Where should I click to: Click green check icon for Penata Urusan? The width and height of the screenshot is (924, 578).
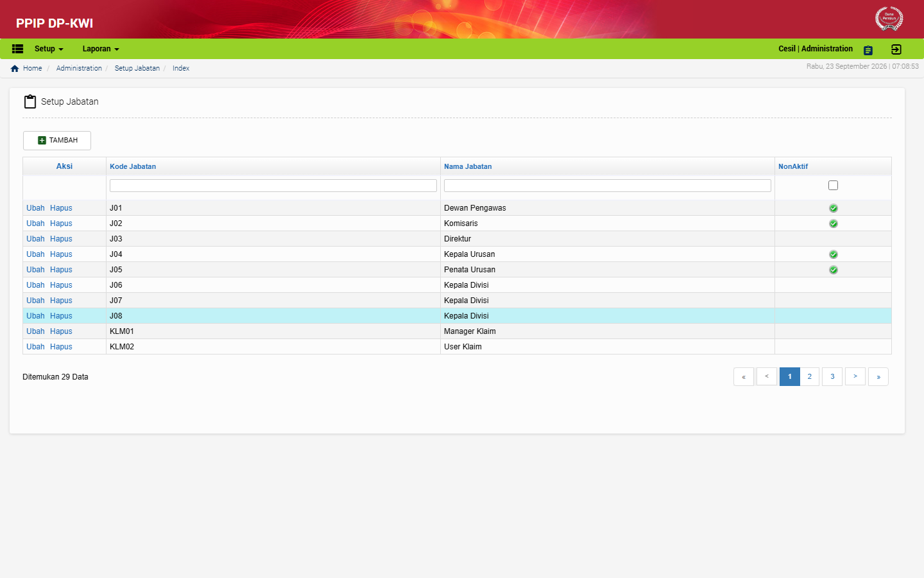click(x=833, y=270)
